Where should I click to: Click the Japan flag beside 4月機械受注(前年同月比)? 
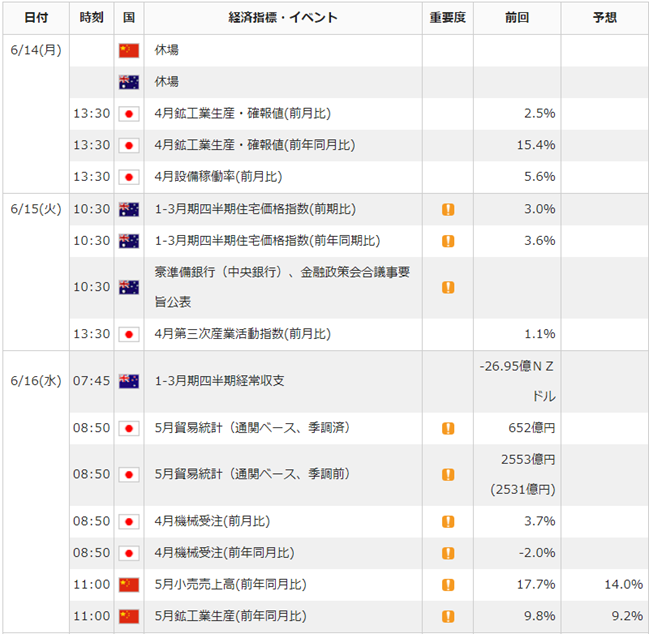coord(129,553)
